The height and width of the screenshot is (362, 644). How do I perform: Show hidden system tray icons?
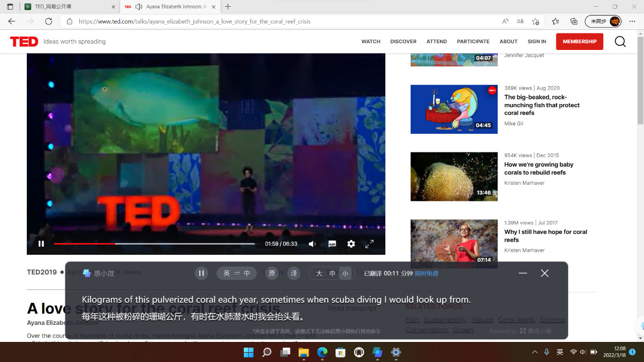click(x=535, y=352)
